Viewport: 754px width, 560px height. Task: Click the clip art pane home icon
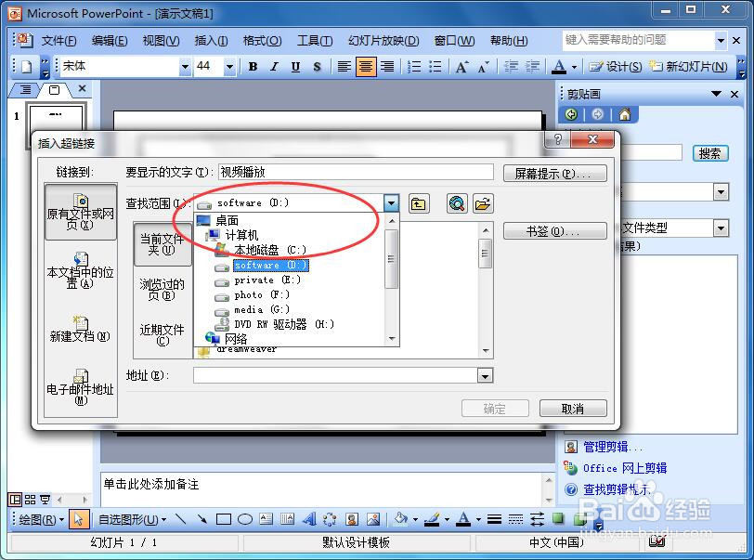click(x=625, y=114)
